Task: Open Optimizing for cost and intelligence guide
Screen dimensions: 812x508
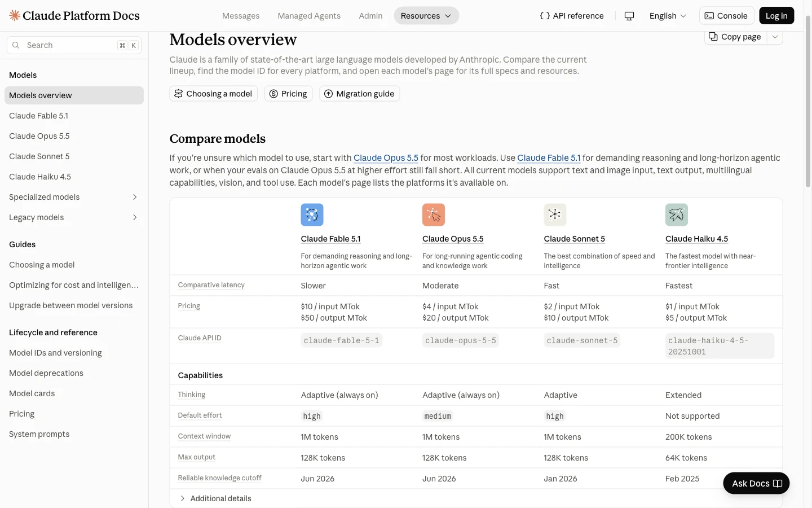Action: (74, 285)
